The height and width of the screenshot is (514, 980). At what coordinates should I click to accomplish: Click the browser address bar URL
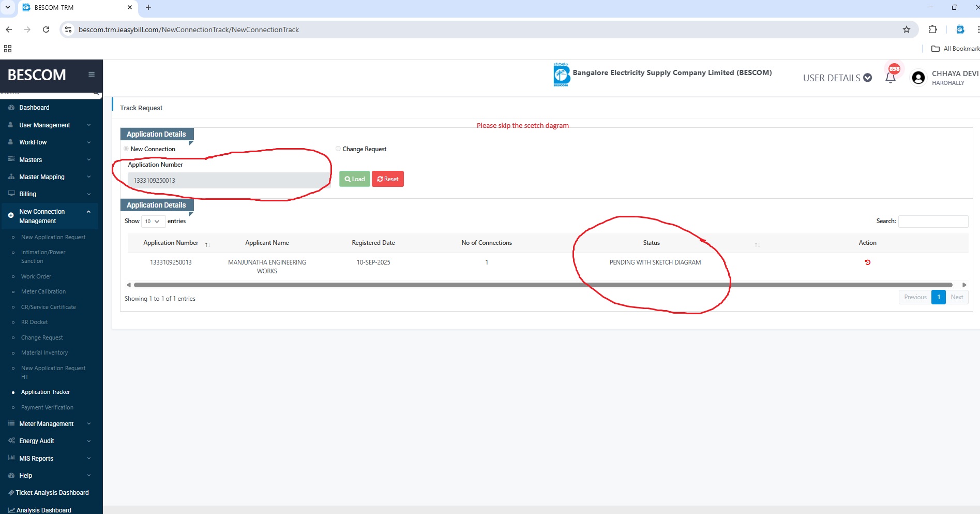click(x=189, y=30)
